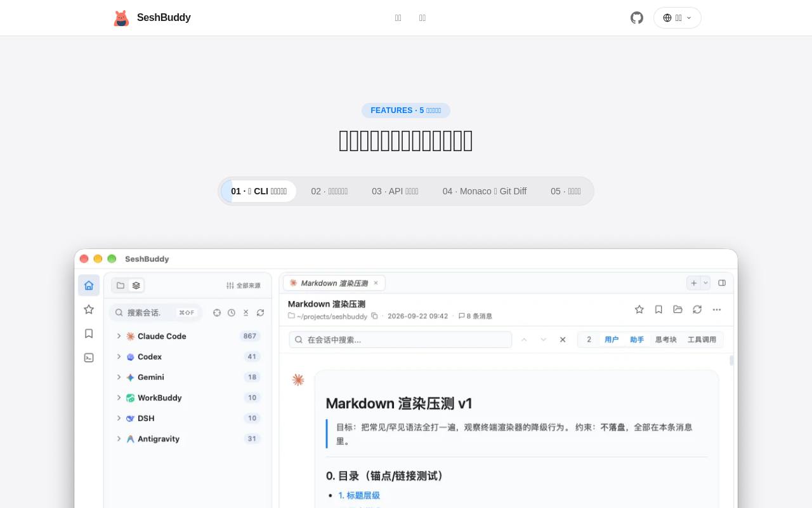
Task: Bookmark the current session in header
Action: pyautogui.click(x=658, y=309)
